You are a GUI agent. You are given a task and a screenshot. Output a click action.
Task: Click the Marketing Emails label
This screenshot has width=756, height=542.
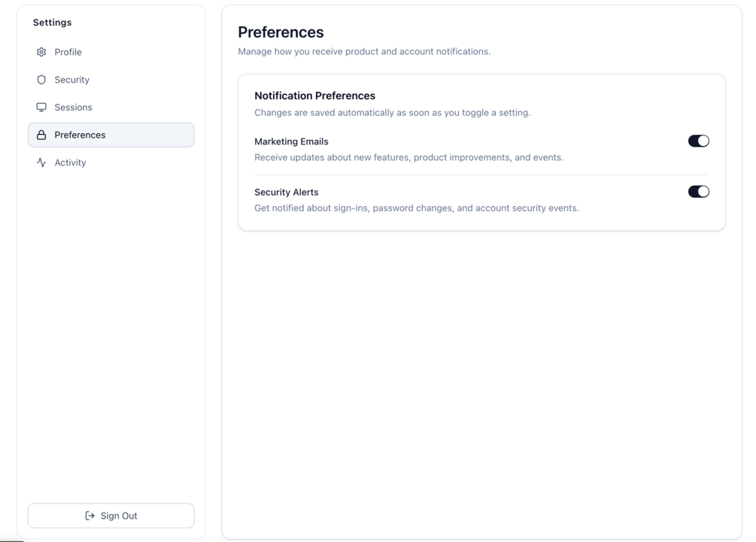(x=291, y=142)
